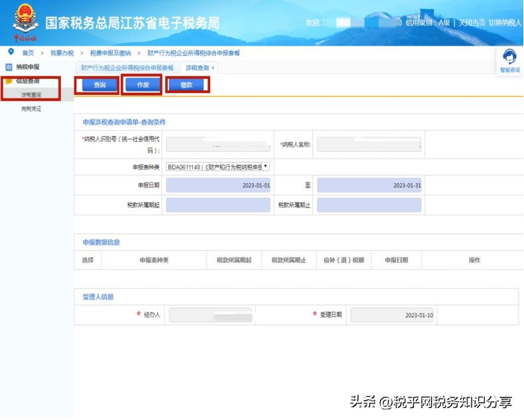Screen dimensions: 524x420
Task: Click 关闭当页 in the header
Action: pos(472,23)
